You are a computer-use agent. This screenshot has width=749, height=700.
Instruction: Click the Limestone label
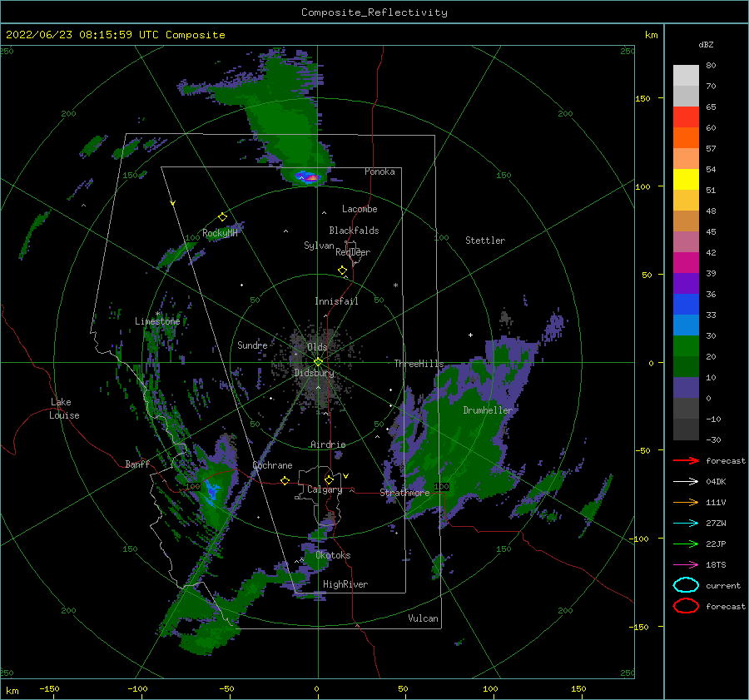click(x=157, y=321)
